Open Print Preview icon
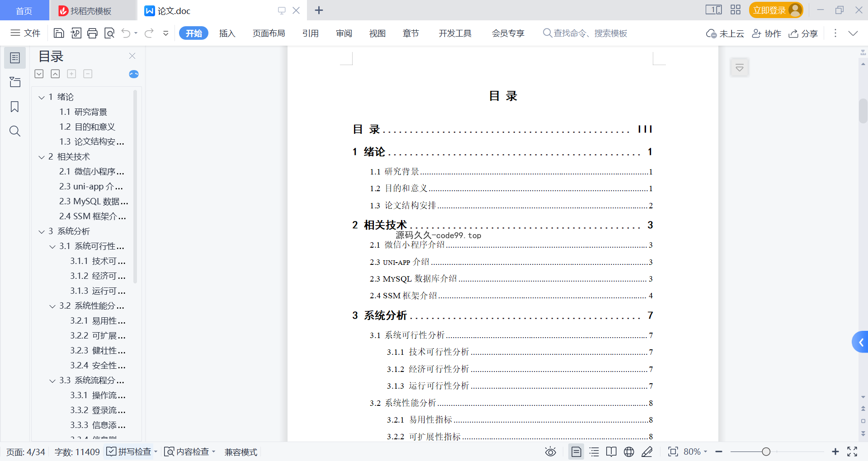 (x=109, y=33)
